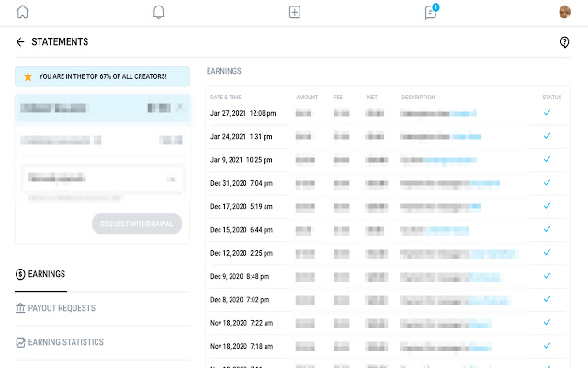Click the blue description link for Dec 12, 2020
The height and width of the screenshot is (368, 588).
click(x=494, y=254)
